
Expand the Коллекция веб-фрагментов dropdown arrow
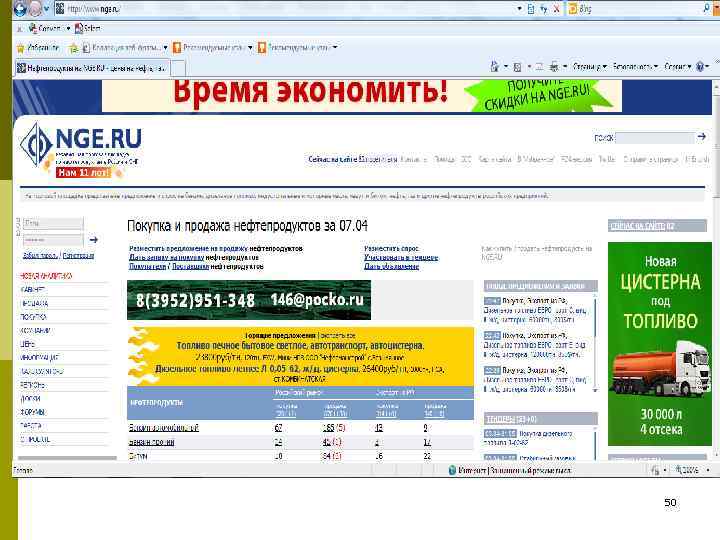click(x=165, y=47)
